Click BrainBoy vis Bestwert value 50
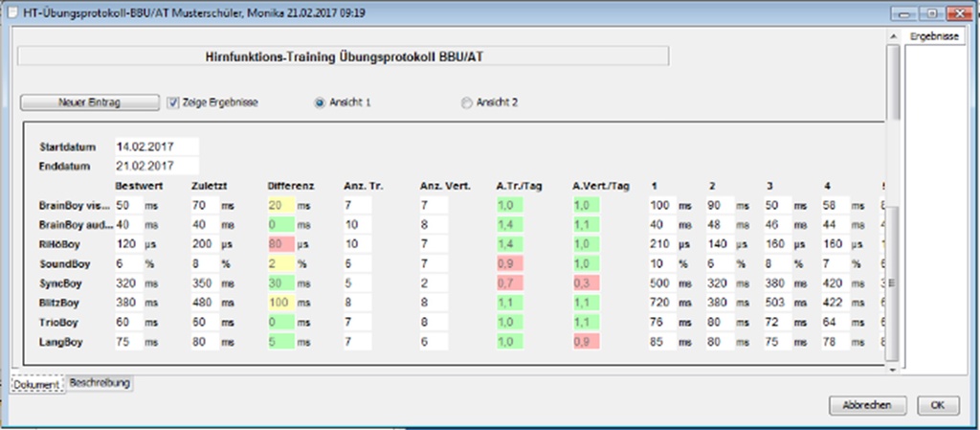This screenshot has height=430, width=980. [128, 205]
